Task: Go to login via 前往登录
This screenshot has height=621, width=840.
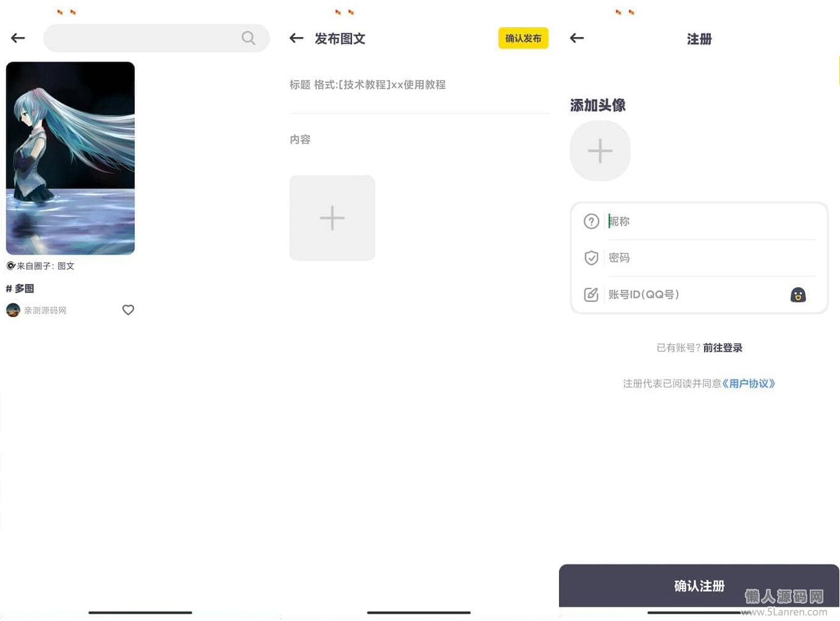Action: (x=723, y=348)
